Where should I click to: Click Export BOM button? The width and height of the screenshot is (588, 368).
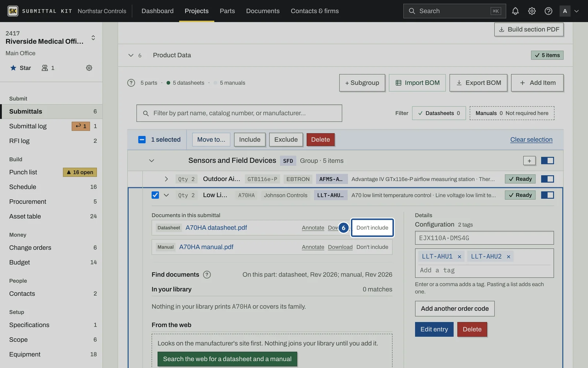[478, 83]
